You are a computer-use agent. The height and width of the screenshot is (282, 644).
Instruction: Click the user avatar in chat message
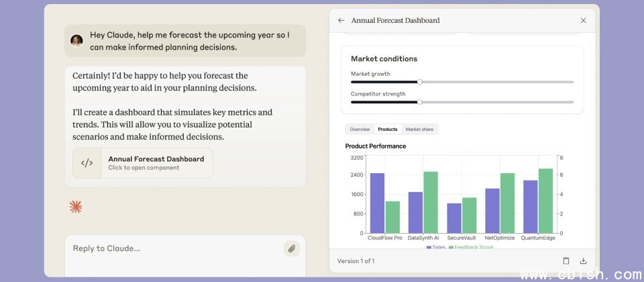coord(77,40)
